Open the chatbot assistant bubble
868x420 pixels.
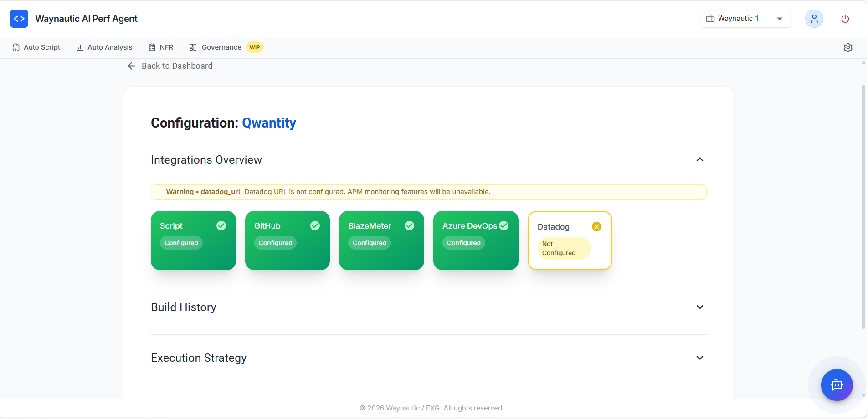point(837,385)
